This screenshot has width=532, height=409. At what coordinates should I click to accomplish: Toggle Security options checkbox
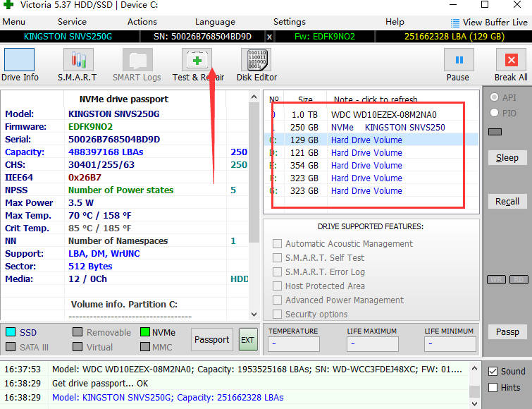pyautogui.click(x=277, y=314)
